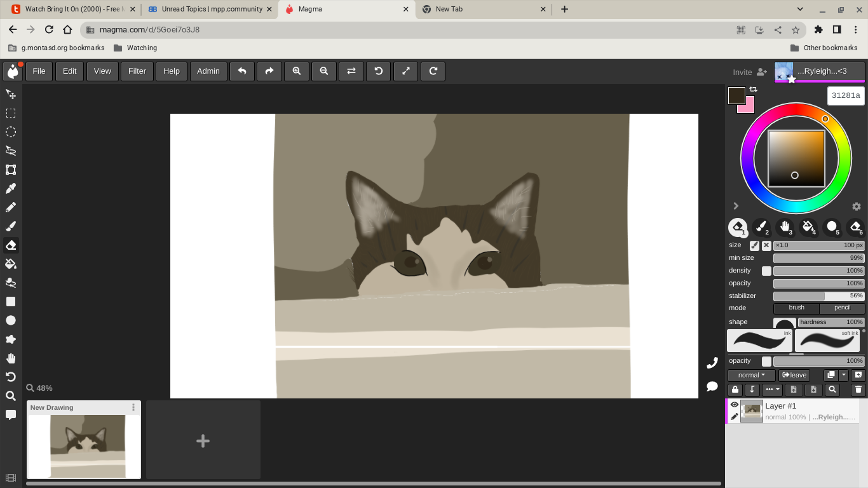
Task: Toggle the X button beside size
Action: click(766, 245)
